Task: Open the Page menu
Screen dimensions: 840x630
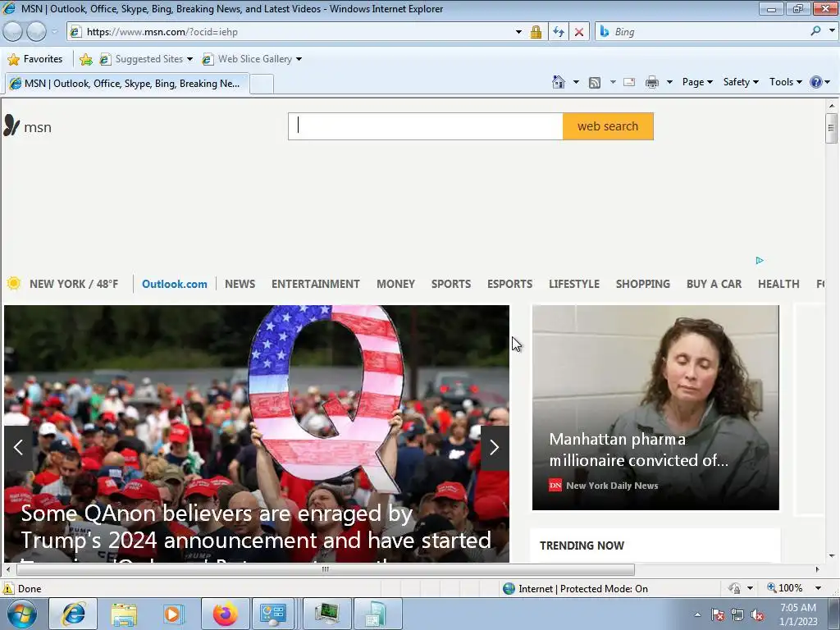Action: [x=697, y=82]
